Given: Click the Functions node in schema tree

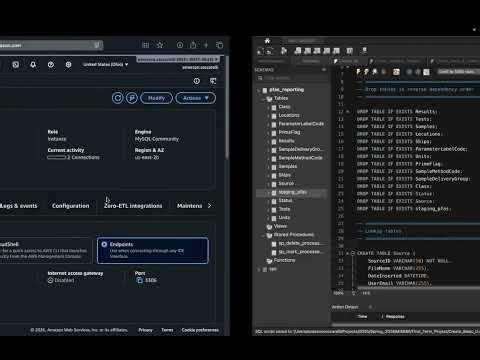Looking at the screenshot, I should [284, 260].
